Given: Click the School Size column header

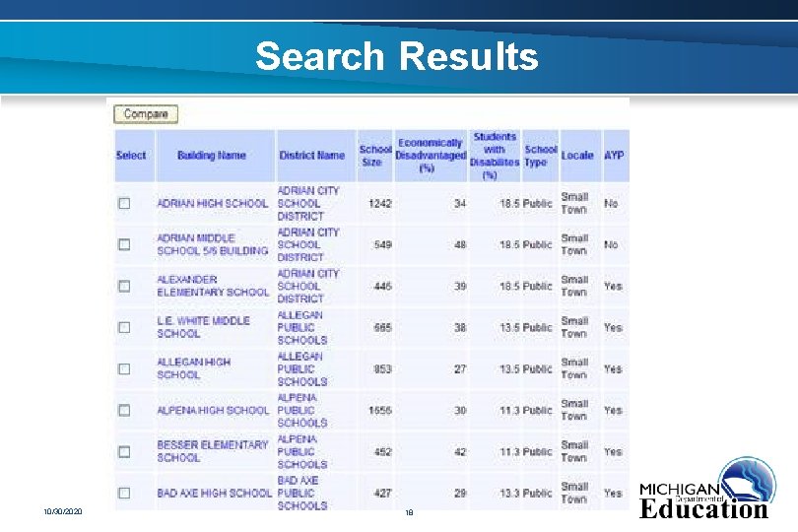Looking at the screenshot, I should [x=374, y=156].
